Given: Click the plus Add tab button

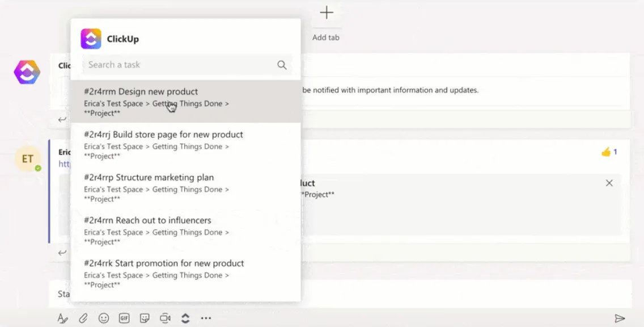Looking at the screenshot, I should 327,12.
